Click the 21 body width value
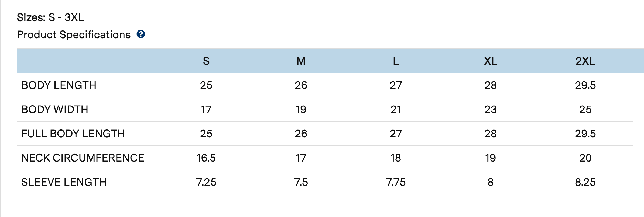 [396, 110]
